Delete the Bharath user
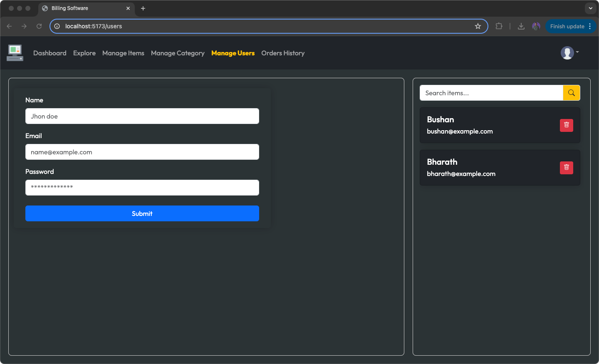 [x=566, y=168]
